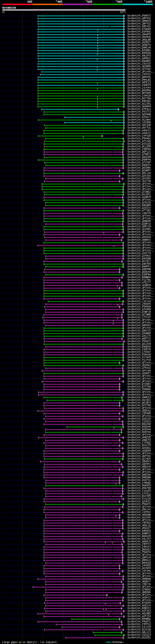
Task: Select label UniRef100_P93773
Action: pos(139,112)
